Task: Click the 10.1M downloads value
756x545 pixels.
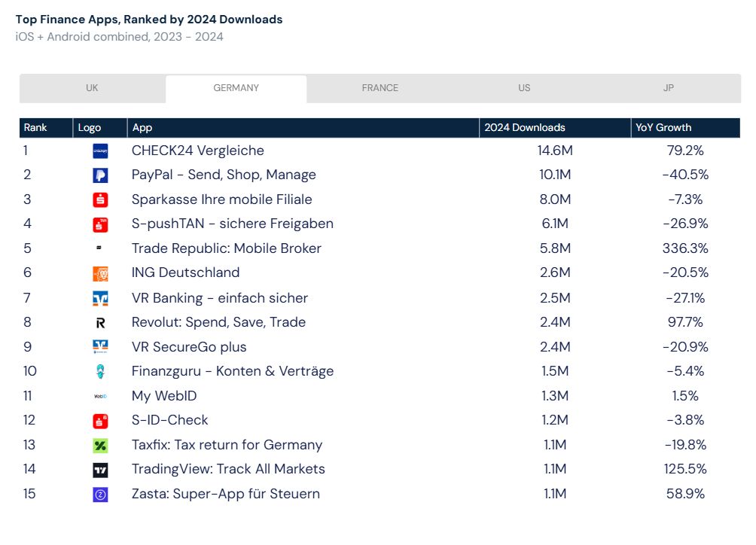Action: tap(555, 175)
